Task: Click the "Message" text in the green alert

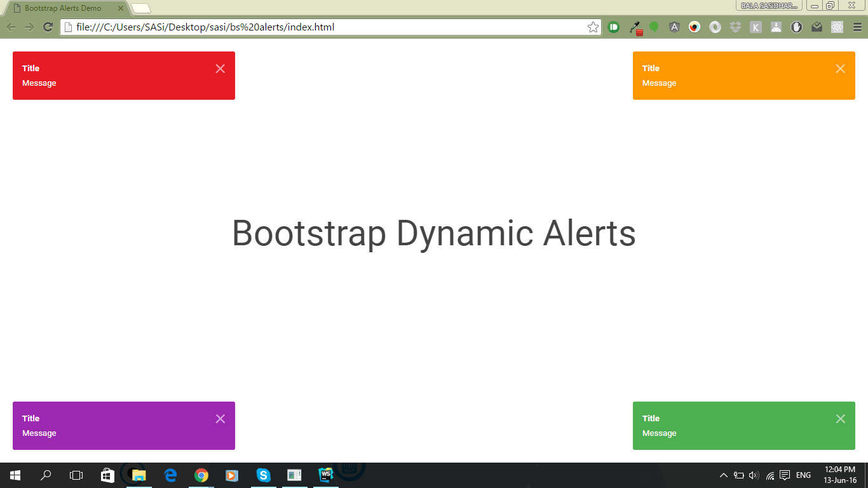Action: point(660,433)
